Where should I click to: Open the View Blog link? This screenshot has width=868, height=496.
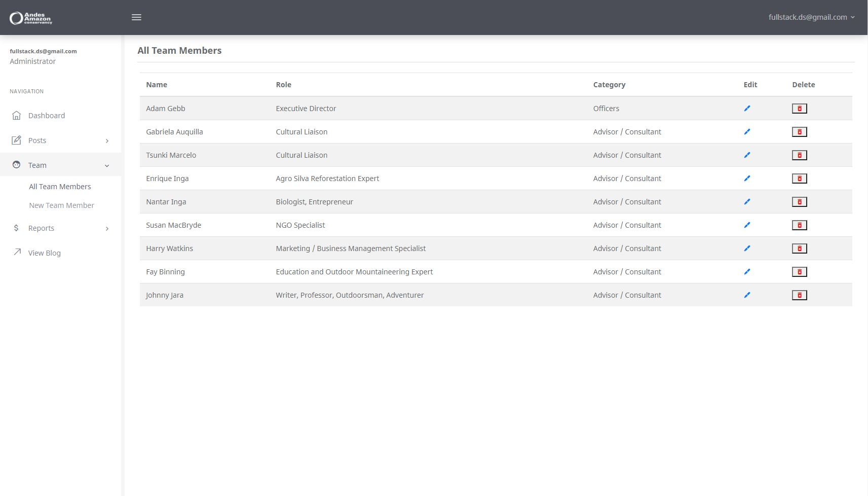coord(45,253)
